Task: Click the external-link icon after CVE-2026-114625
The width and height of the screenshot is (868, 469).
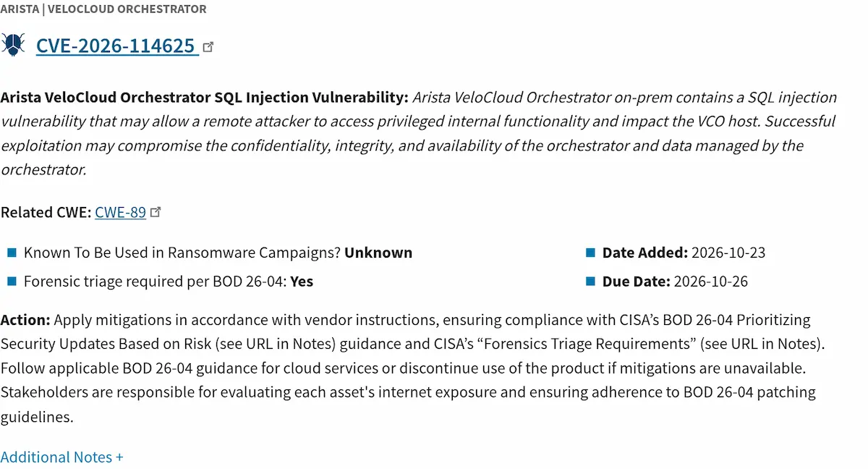Action: pyautogui.click(x=208, y=46)
